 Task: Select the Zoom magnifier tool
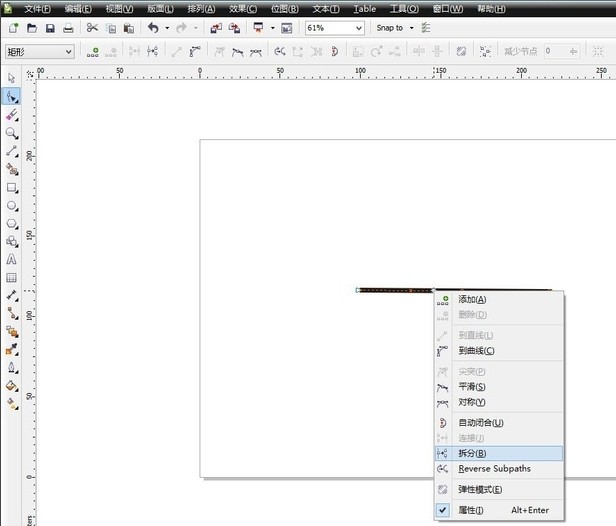click(x=12, y=132)
